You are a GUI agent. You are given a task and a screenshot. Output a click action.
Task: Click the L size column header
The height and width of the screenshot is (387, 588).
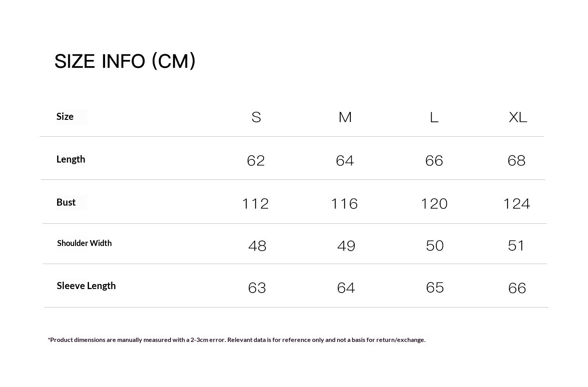click(x=434, y=117)
